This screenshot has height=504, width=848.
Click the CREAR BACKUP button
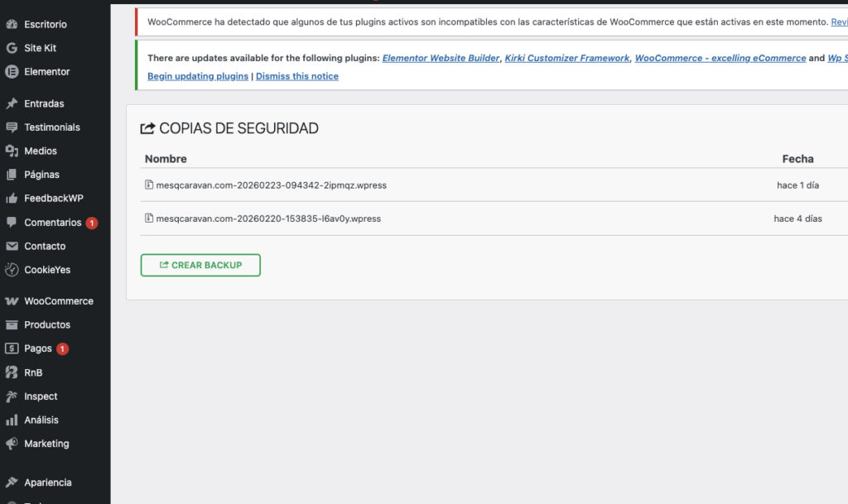[200, 265]
